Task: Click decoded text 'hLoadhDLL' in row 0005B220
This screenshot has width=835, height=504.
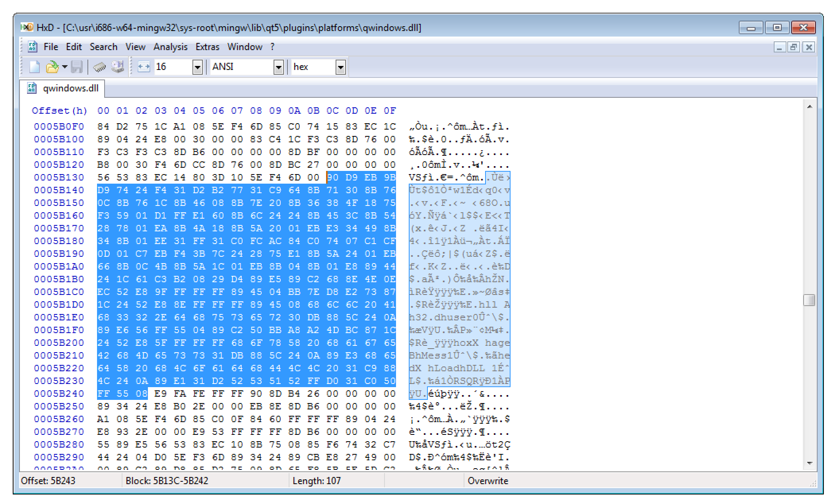Action: click(x=456, y=368)
